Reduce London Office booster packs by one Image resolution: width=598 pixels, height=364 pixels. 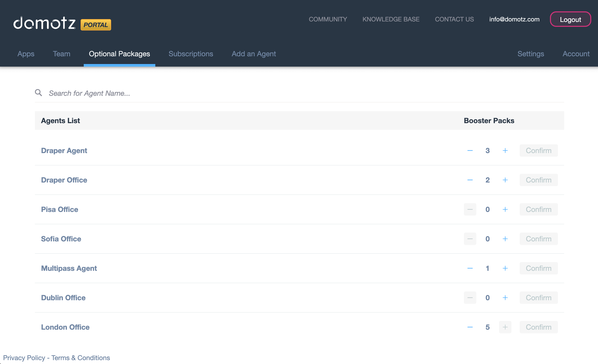[x=470, y=327]
